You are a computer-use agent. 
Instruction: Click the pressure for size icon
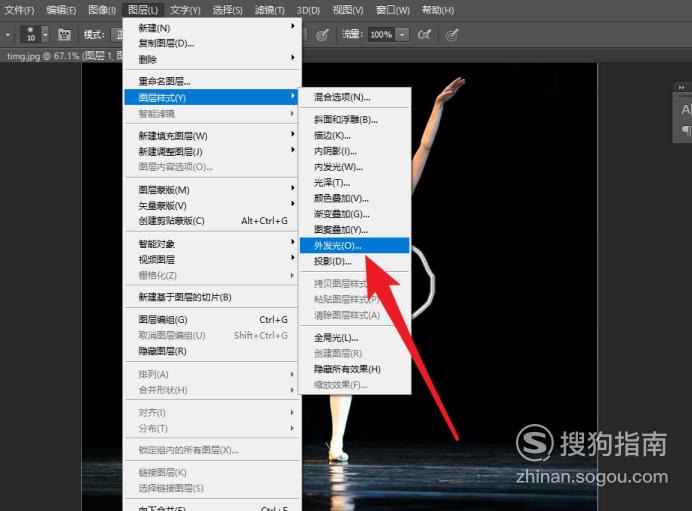tap(452, 34)
